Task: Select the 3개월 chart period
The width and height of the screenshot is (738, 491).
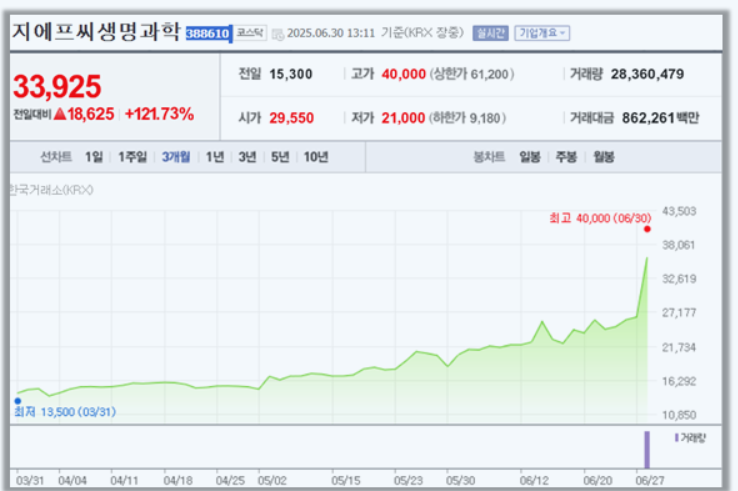Action: [176, 157]
